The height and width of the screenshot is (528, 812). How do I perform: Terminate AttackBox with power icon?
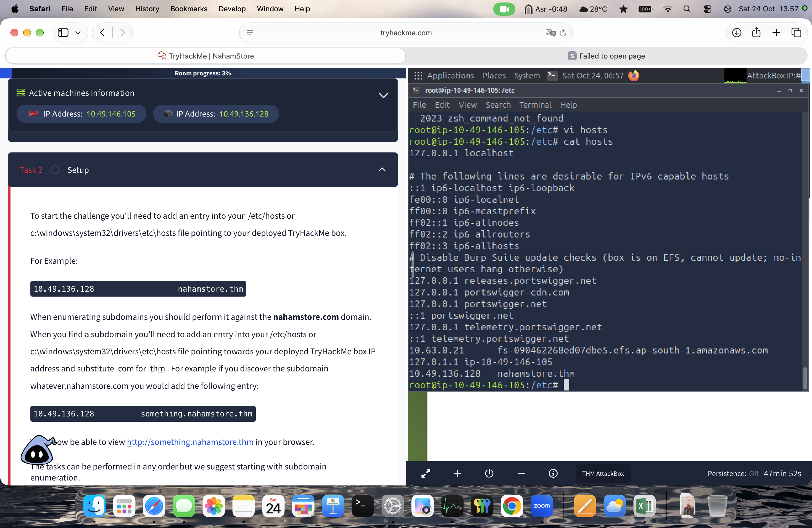point(489,473)
